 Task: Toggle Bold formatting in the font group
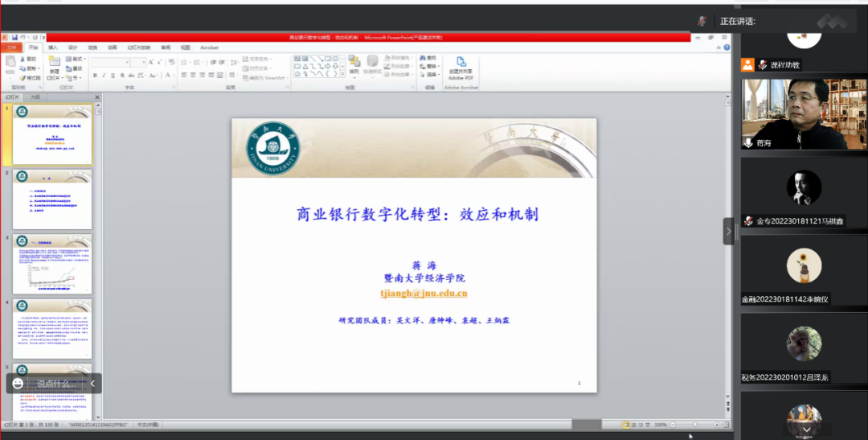[94, 76]
